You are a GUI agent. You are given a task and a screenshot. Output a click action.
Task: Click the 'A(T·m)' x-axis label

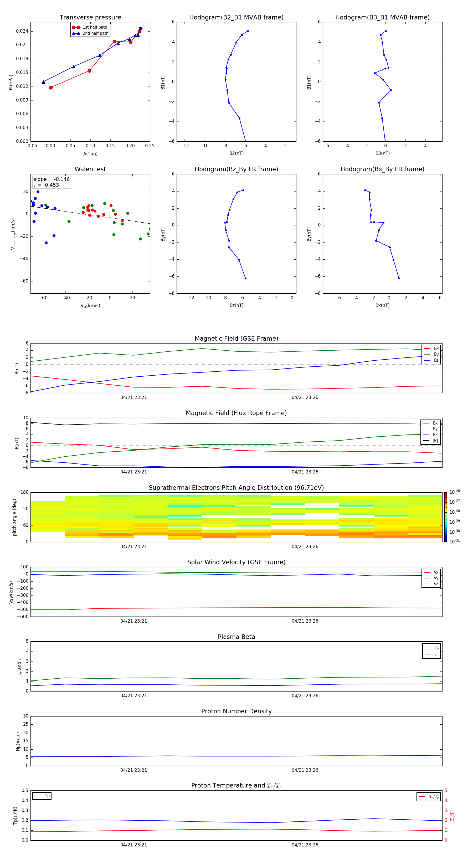pyautogui.click(x=90, y=154)
